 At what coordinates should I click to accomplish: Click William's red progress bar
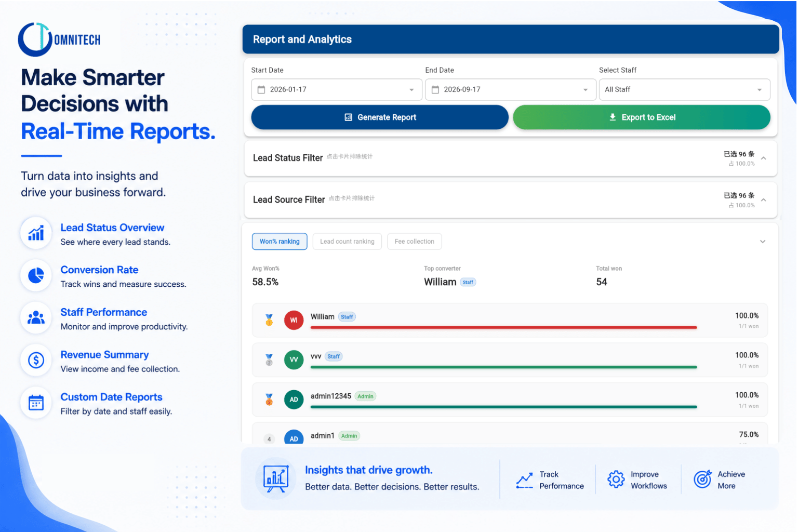pyautogui.click(x=503, y=328)
